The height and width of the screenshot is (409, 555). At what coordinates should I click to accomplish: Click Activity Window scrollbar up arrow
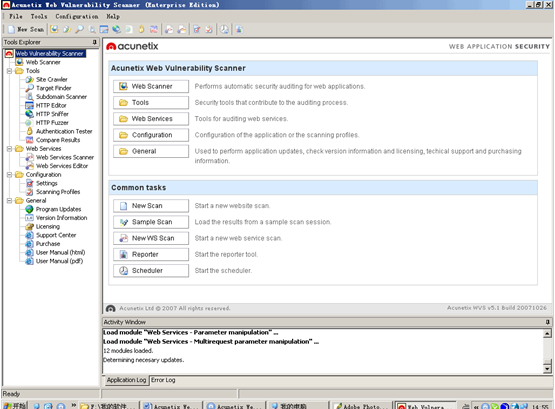[547, 333]
